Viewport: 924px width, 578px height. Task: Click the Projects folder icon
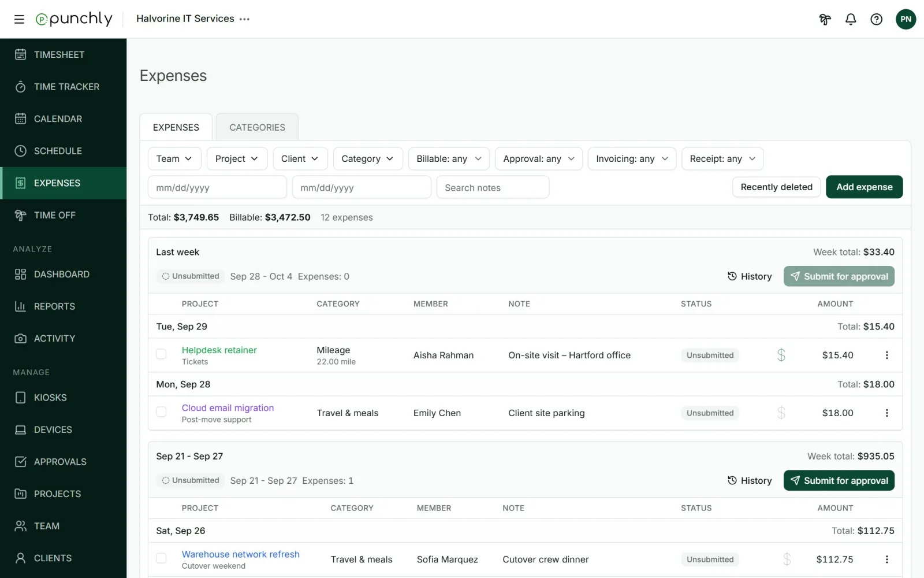coord(20,494)
